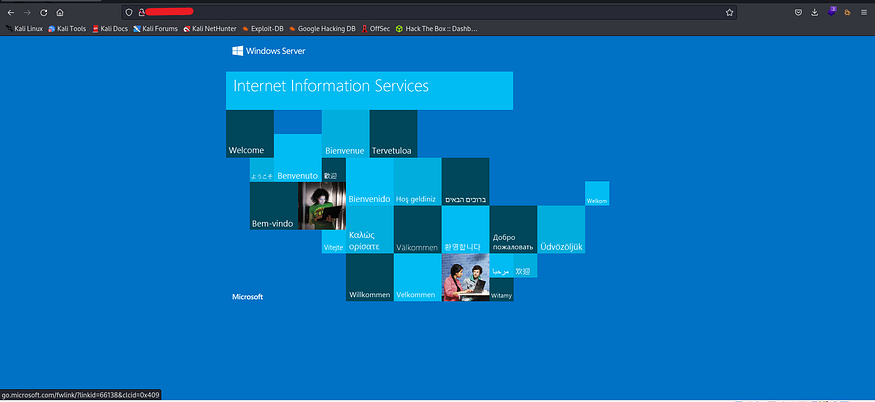Click the Welcome tile

click(x=250, y=134)
